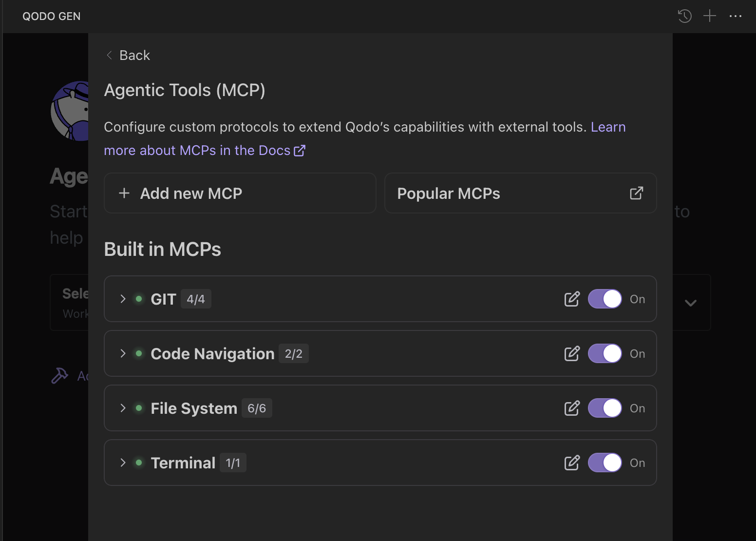The width and height of the screenshot is (756, 541).
Task: Click the Terminal 1/1 badge
Action: 233,463
